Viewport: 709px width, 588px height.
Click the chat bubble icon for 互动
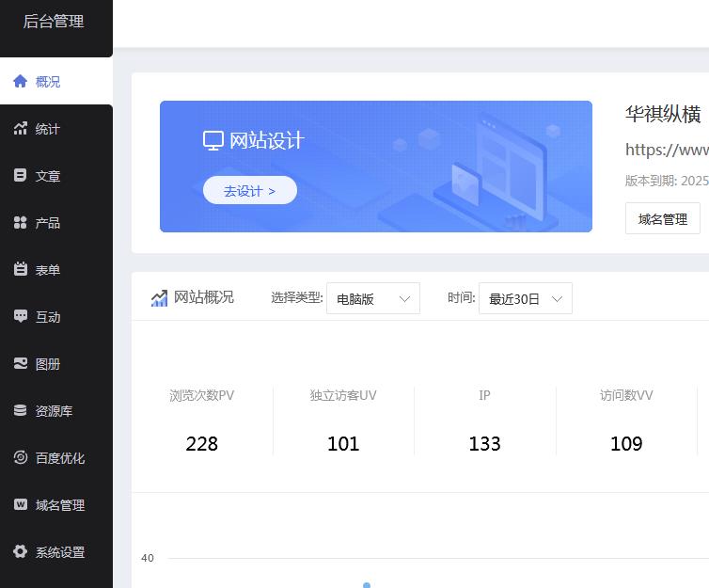click(21, 316)
